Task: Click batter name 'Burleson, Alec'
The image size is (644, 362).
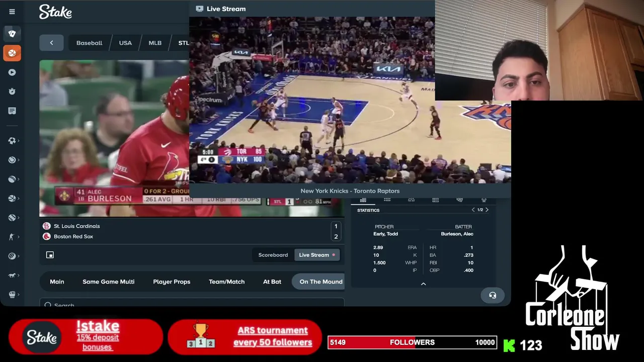Action: click(x=457, y=234)
